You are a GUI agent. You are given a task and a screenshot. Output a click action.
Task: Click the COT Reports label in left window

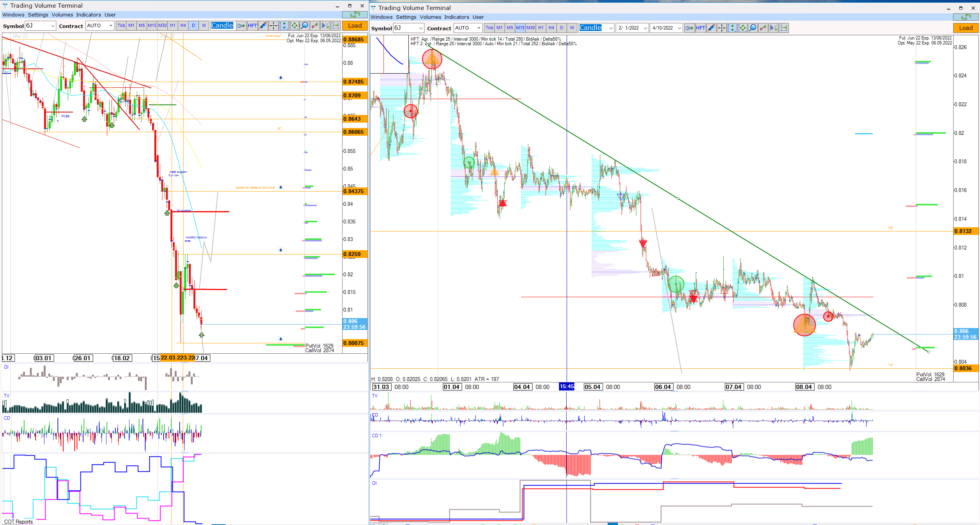18,522
